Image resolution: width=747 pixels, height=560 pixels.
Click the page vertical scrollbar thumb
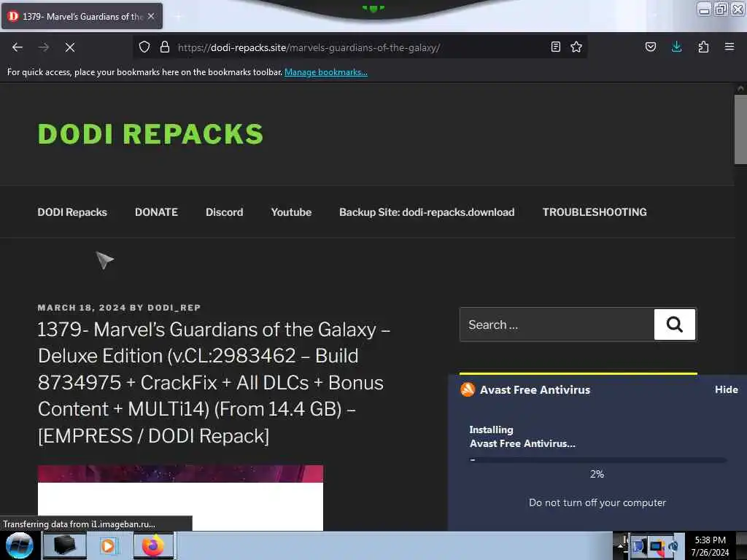[740, 130]
